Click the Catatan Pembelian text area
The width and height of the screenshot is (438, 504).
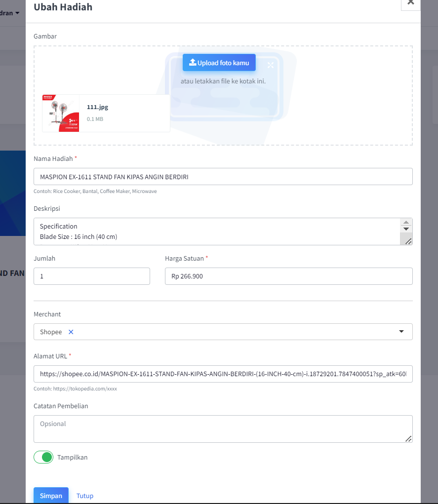pos(223,429)
